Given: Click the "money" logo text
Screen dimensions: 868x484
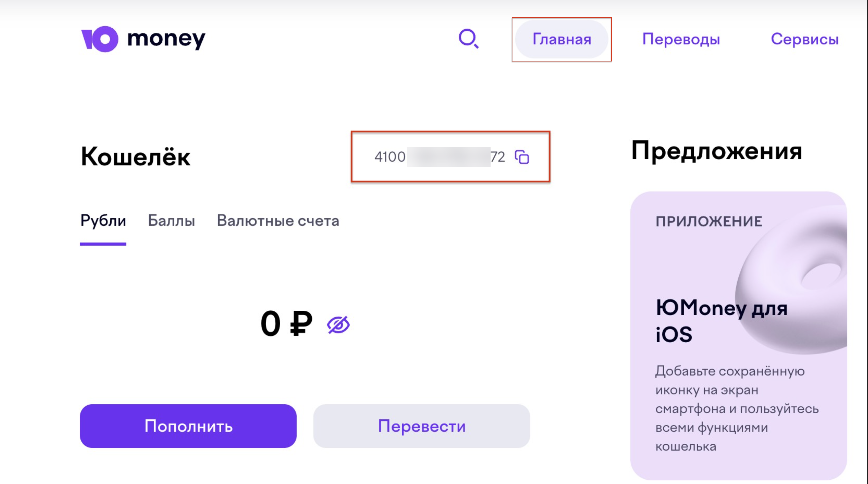Looking at the screenshot, I should 166,39.
